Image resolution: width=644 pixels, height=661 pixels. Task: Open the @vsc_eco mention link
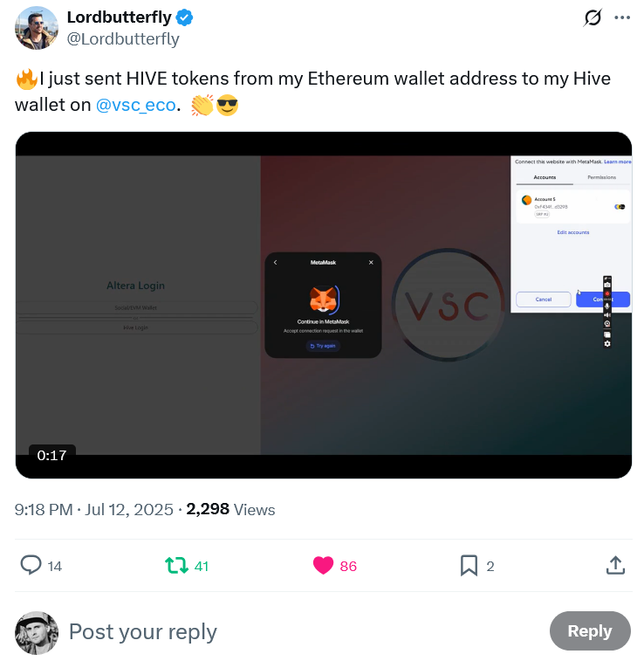(x=135, y=105)
